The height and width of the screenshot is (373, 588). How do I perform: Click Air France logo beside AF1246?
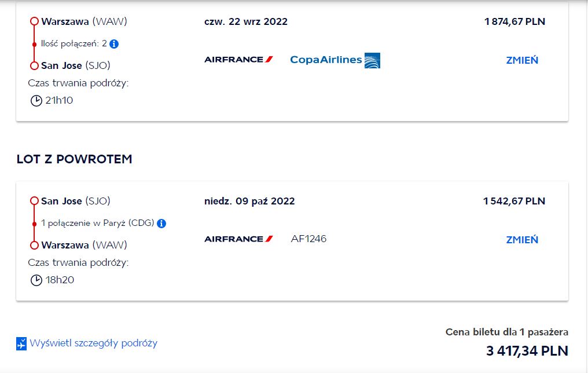(238, 239)
